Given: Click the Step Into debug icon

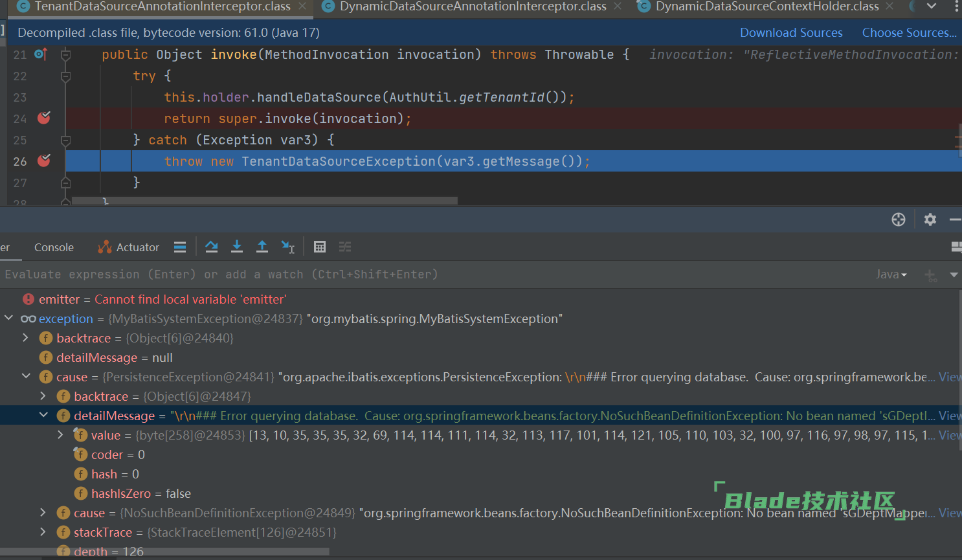Looking at the screenshot, I should tap(237, 247).
